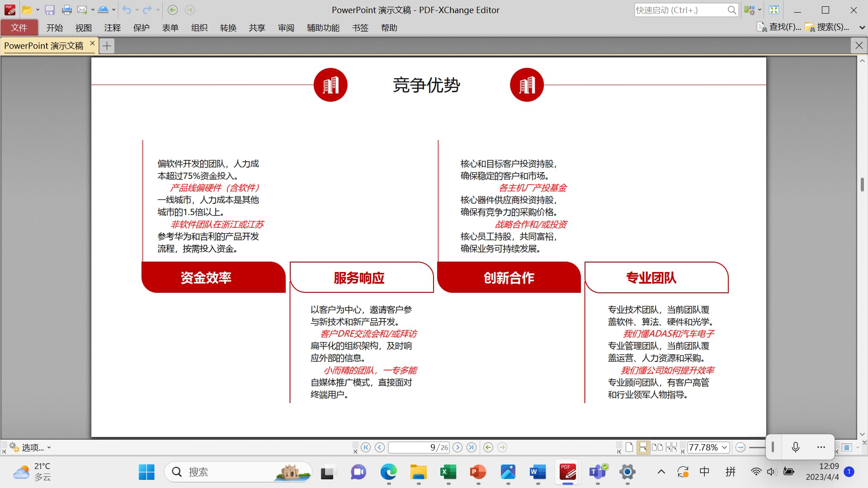Click the Scan document icon
868x488 pixels.
coord(103,10)
